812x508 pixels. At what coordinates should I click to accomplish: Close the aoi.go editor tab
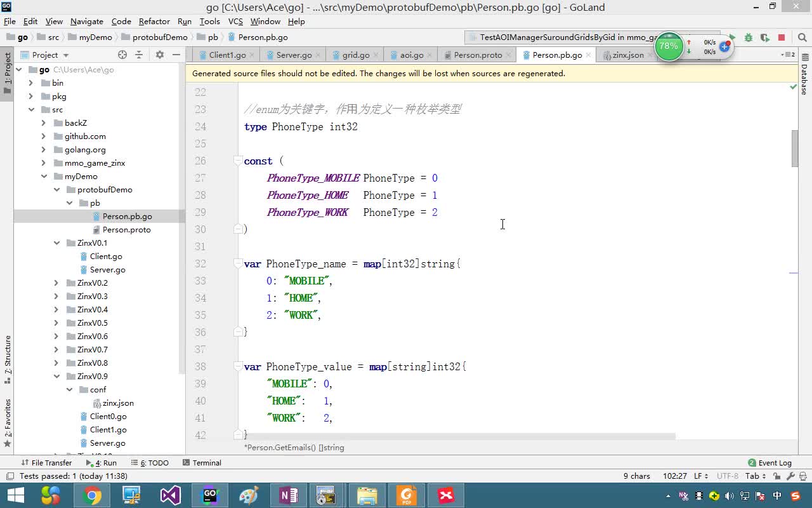tap(430, 55)
